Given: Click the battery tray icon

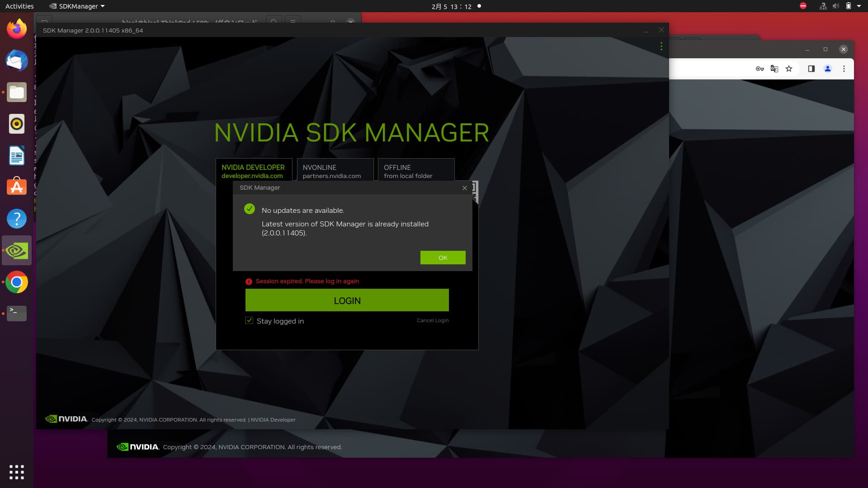Looking at the screenshot, I should [849, 6].
